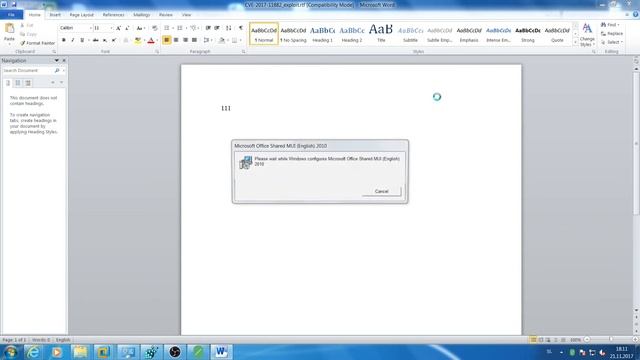Click Replace in Editing group
The image size is (640, 360).
point(611,33)
